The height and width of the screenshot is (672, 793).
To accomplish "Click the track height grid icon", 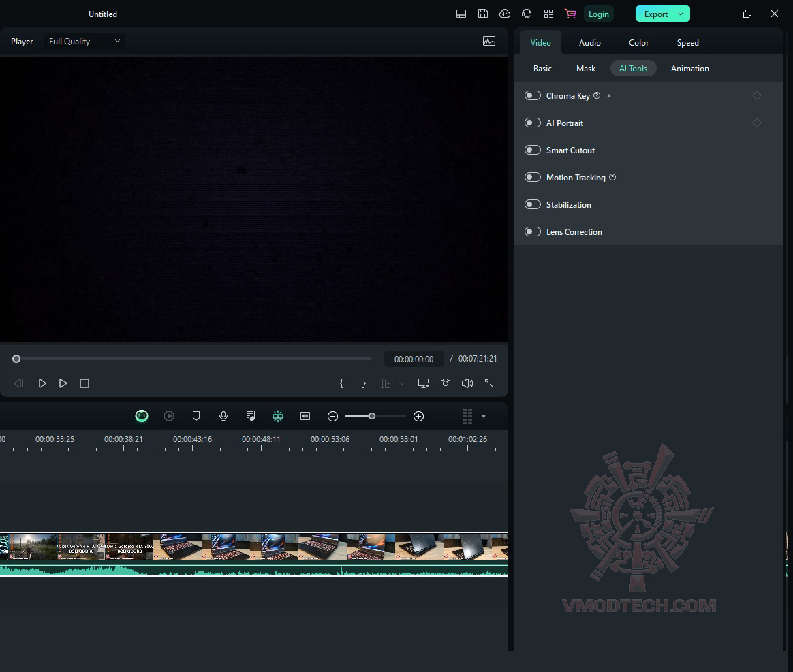I will coord(467,416).
